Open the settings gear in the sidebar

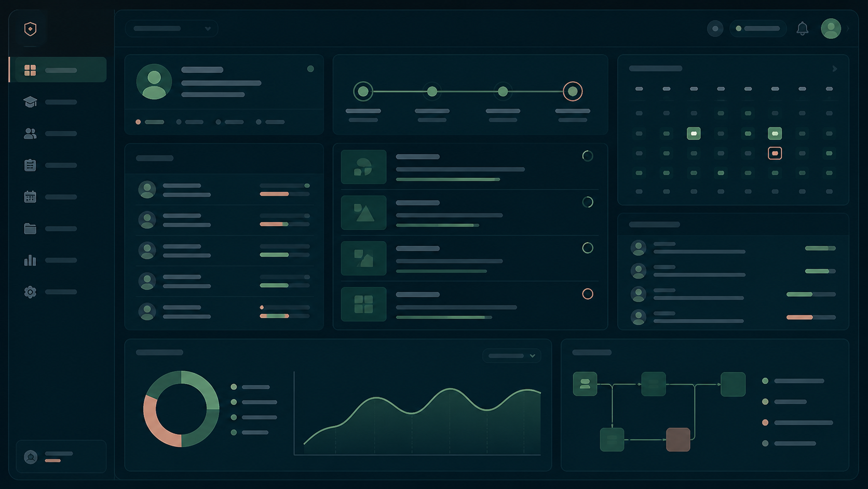coord(30,292)
